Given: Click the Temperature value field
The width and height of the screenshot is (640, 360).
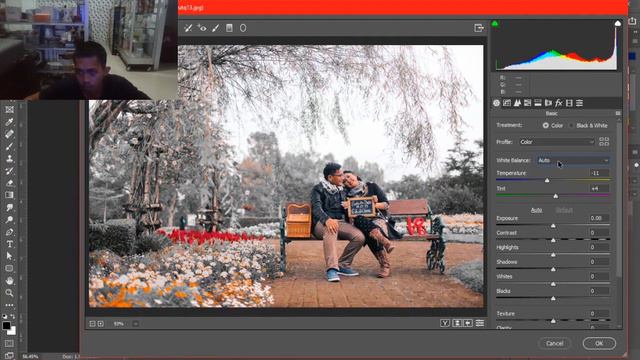Looking at the screenshot, I should click(x=599, y=173).
